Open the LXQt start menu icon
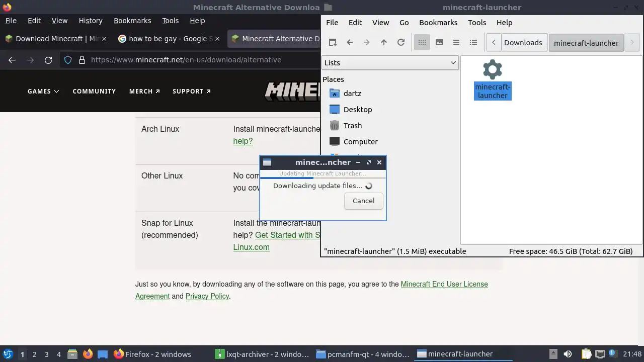This screenshot has width=644, height=362. pyautogui.click(x=8, y=354)
